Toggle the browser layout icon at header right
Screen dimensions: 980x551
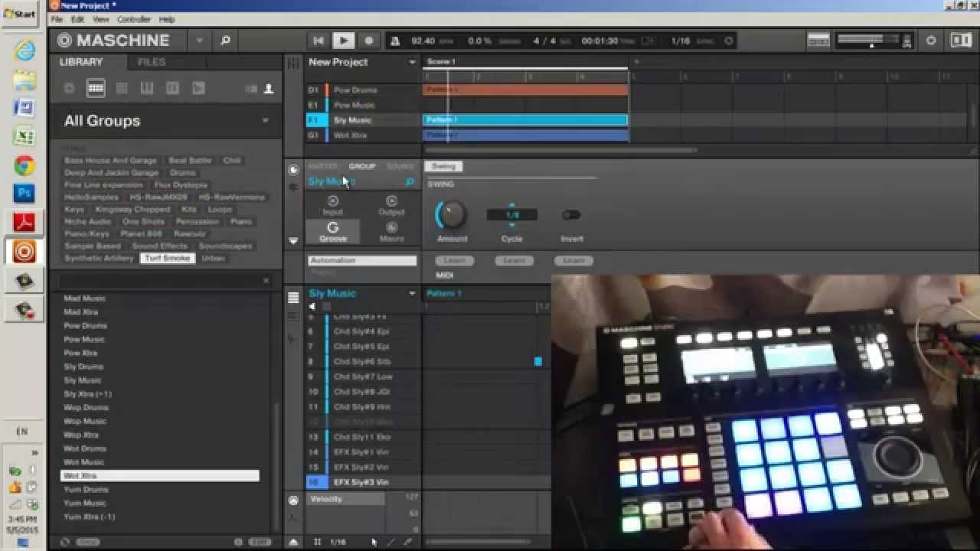click(x=960, y=41)
